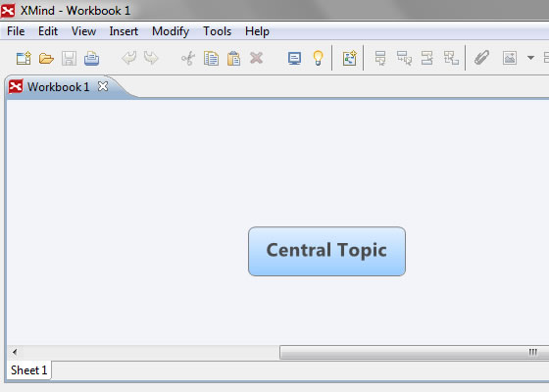This screenshot has height=392, width=549.
Task: Select the Sheet 1 tab
Action: coord(29,370)
